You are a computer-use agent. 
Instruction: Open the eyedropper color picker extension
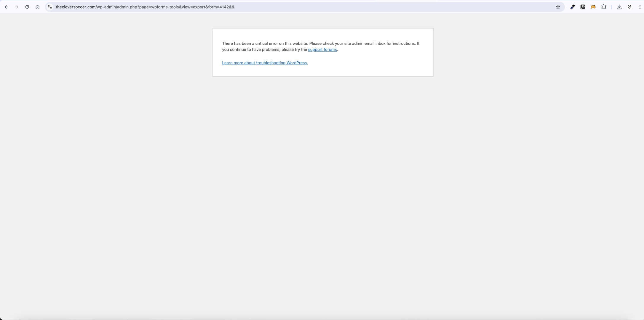point(573,7)
